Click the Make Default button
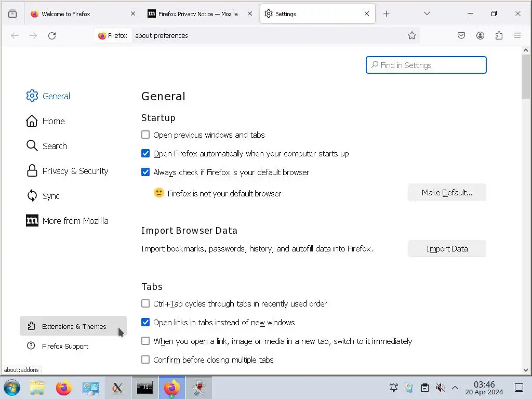Screen dimensions: 532x399 click(x=447, y=192)
